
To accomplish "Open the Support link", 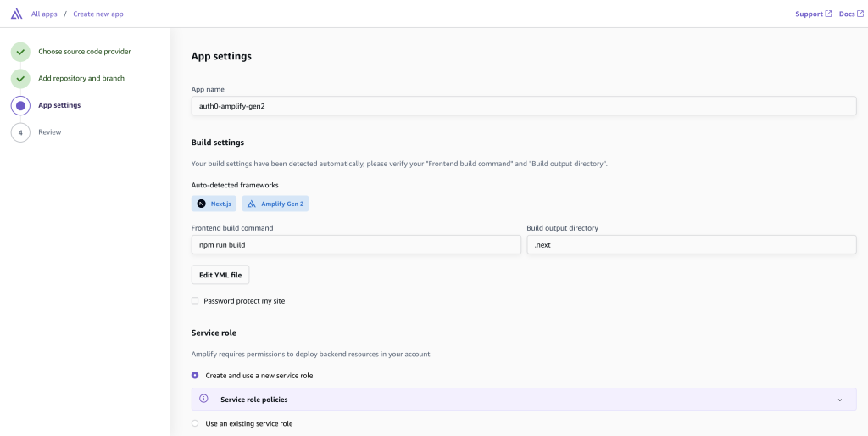I will point(809,14).
